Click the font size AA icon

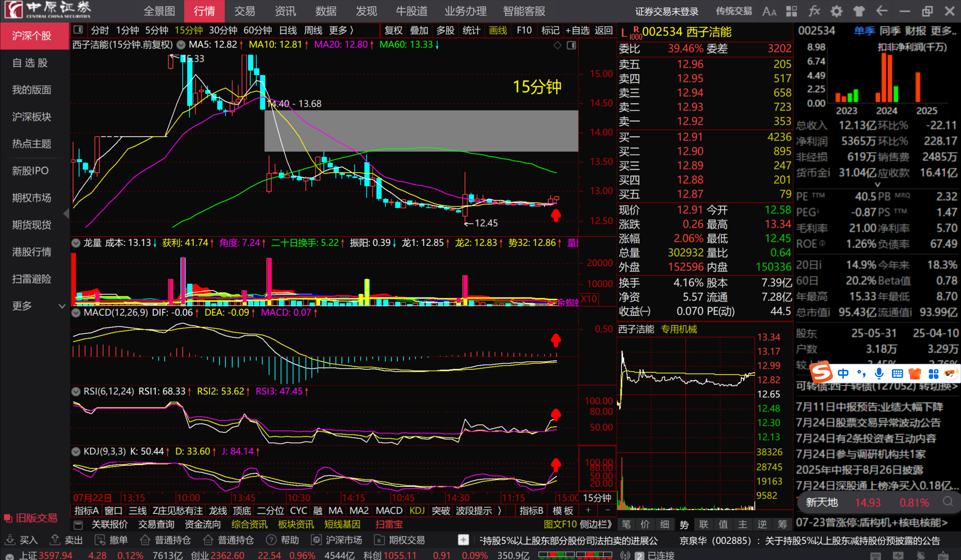769,11
